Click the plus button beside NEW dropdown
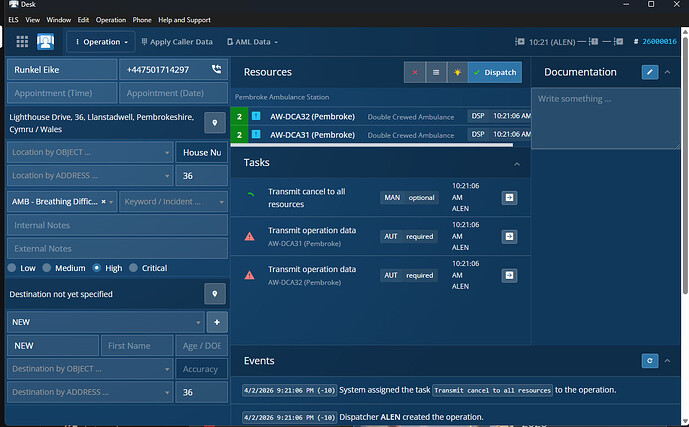The height and width of the screenshot is (427, 689). 218,322
